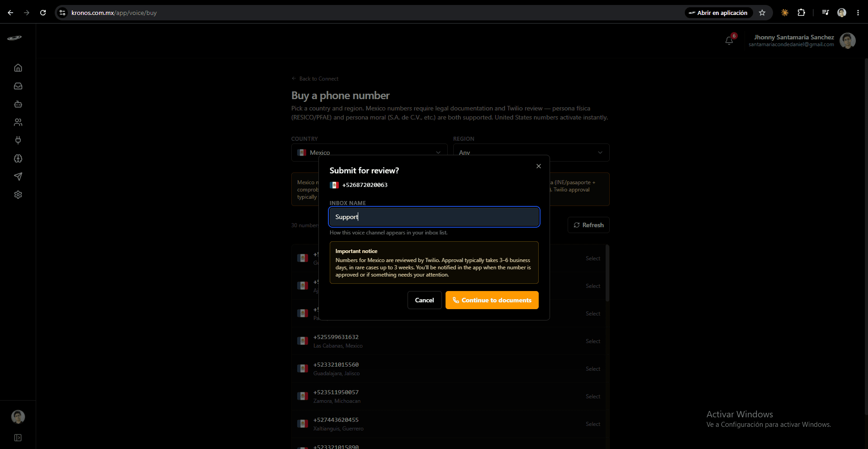
Task: Open the brain icon in sidebar
Action: point(18,158)
